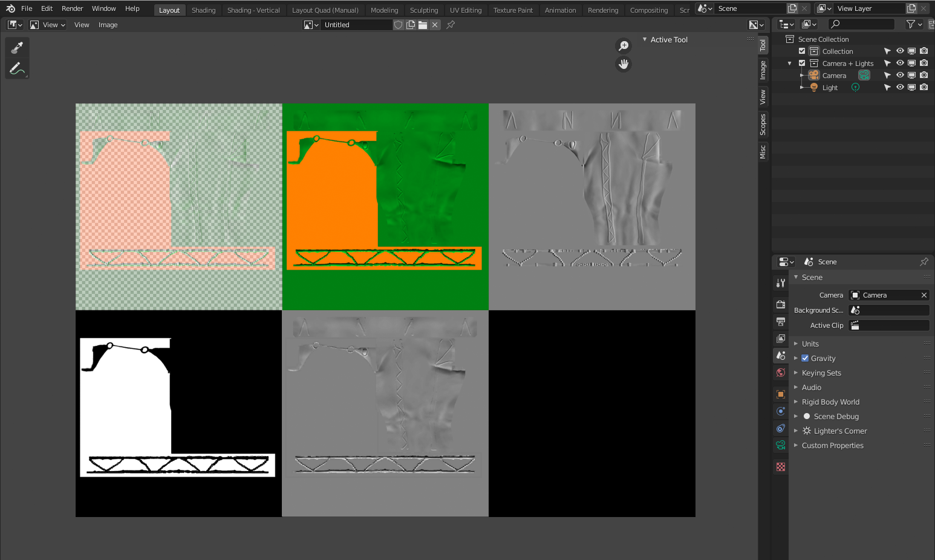935x560 pixels.
Task: Open the Object properties tab
Action: point(781,394)
